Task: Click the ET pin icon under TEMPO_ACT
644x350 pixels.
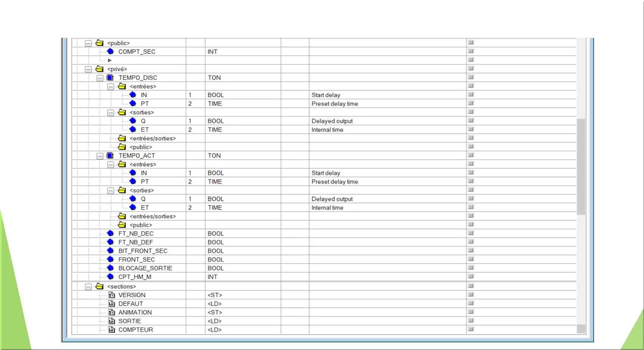Action: click(133, 207)
